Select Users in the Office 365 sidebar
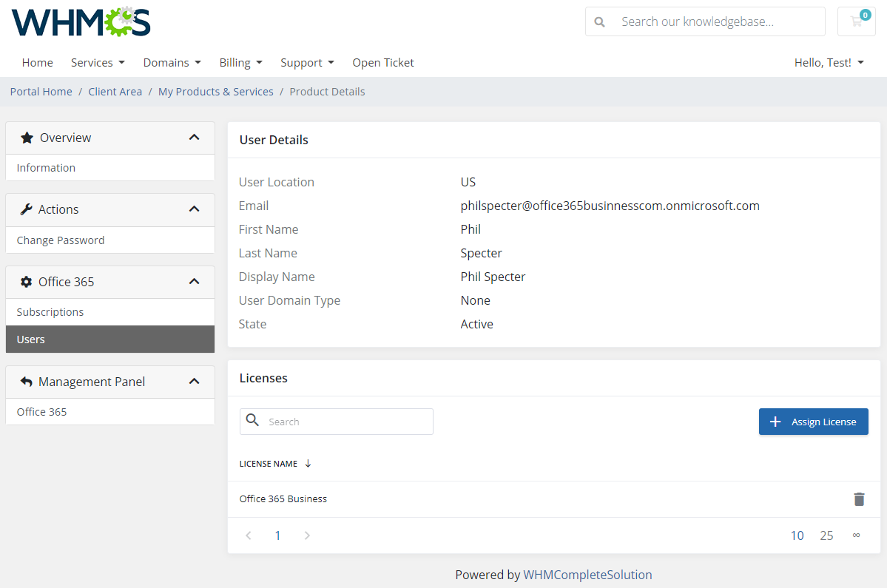887x588 pixels. point(110,339)
